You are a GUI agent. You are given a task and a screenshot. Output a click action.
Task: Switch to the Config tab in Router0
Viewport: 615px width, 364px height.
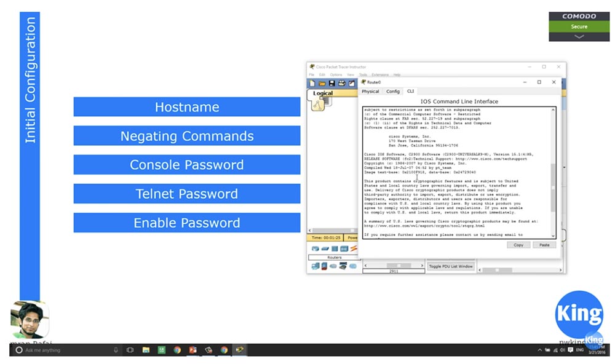click(x=392, y=92)
